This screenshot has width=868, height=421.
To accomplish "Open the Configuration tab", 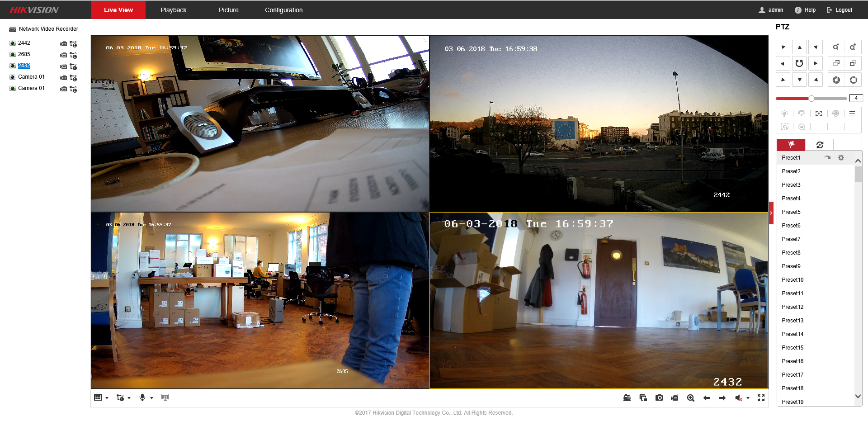I will (x=283, y=10).
